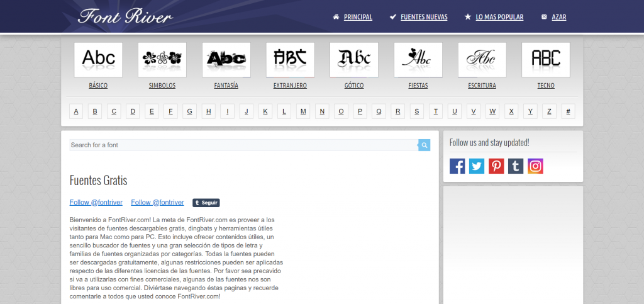Browse fonts starting with letter M
This screenshot has width=644, height=304.
(303, 111)
